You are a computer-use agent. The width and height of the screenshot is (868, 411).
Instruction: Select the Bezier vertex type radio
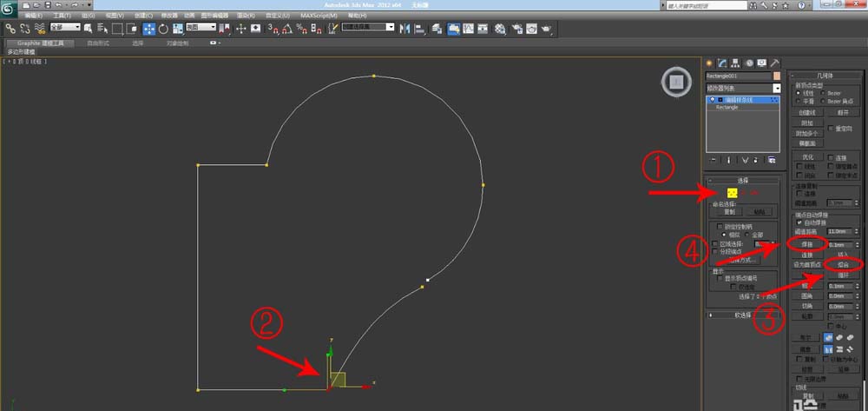(824, 93)
